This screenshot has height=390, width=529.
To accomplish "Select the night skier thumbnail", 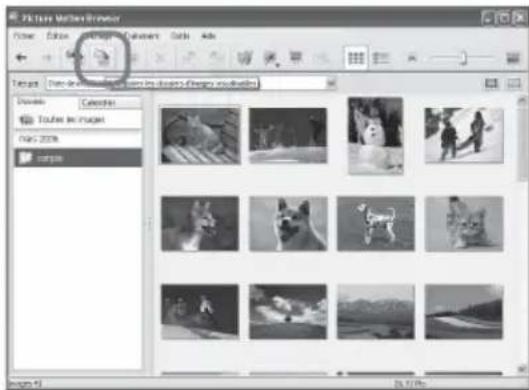I will point(200,312).
